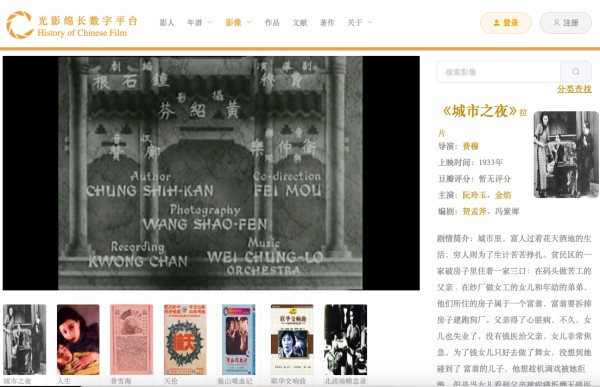Click the person icon in 注册 button

pyautogui.click(x=556, y=23)
